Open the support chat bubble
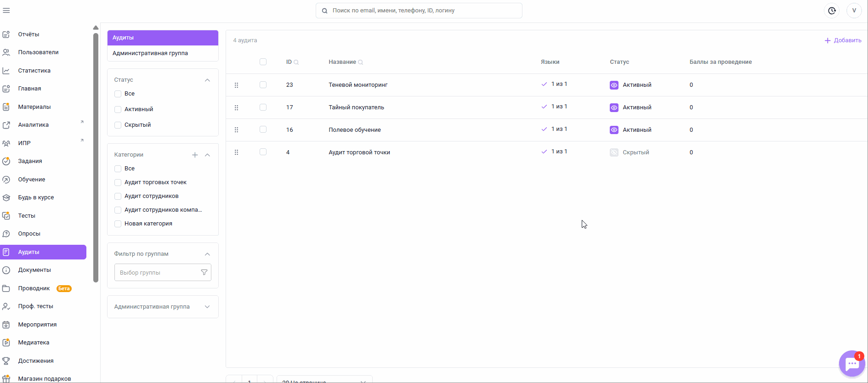This screenshot has width=868, height=383. tap(851, 364)
